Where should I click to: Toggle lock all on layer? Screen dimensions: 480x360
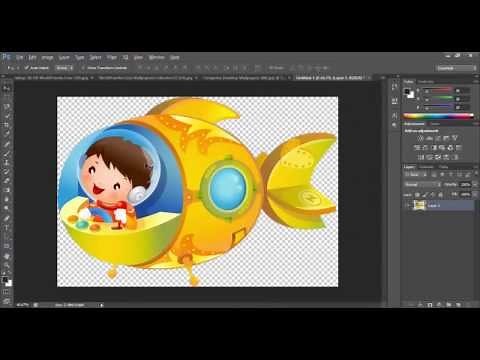click(440, 194)
